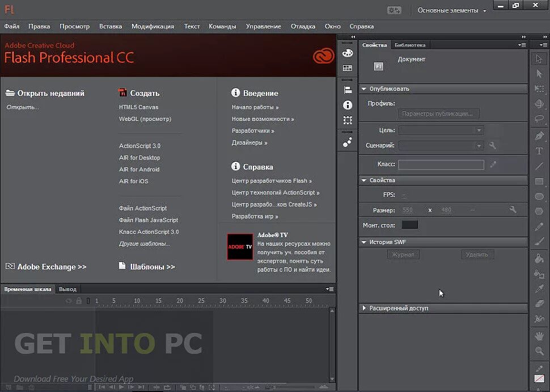Choose the Rectangle tool
This screenshot has height=392, width=550.
click(x=539, y=181)
